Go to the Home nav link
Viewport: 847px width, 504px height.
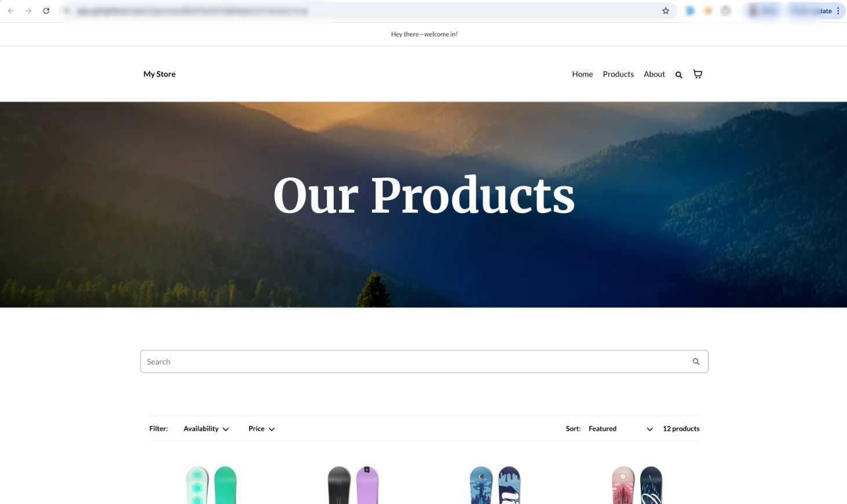pos(582,74)
